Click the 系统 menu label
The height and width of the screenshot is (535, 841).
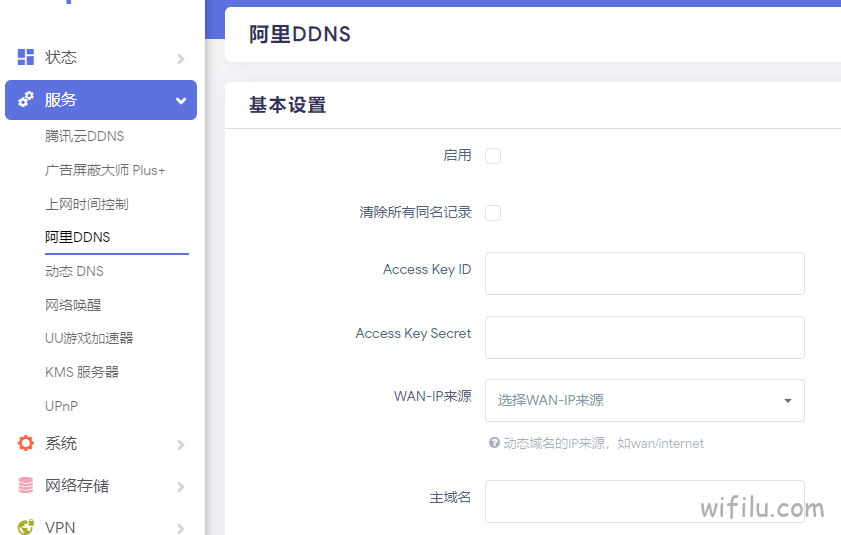[61, 443]
